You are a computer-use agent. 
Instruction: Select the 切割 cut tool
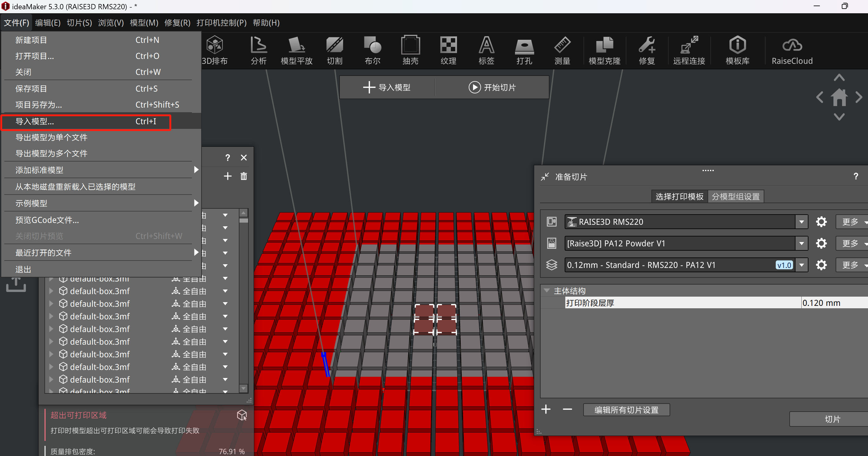pyautogui.click(x=334, y=50)
